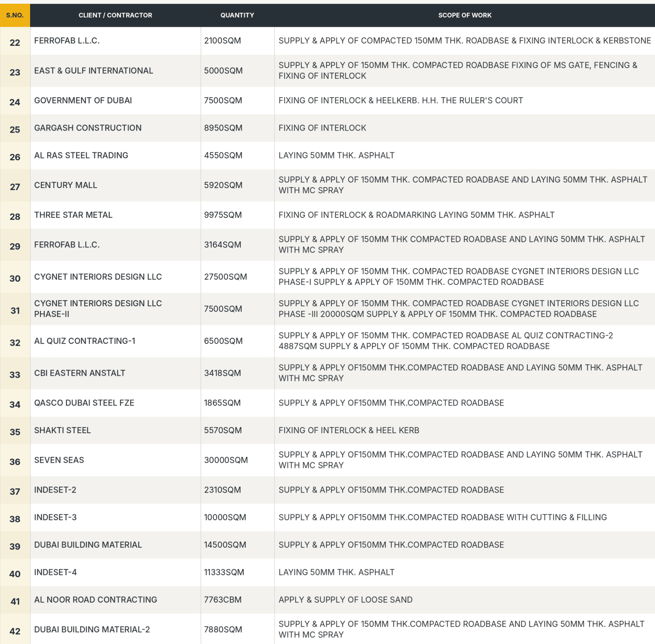Click SHAKTI STEEL client name
Screen dimensions: 655x644
[x=63, y=430]
